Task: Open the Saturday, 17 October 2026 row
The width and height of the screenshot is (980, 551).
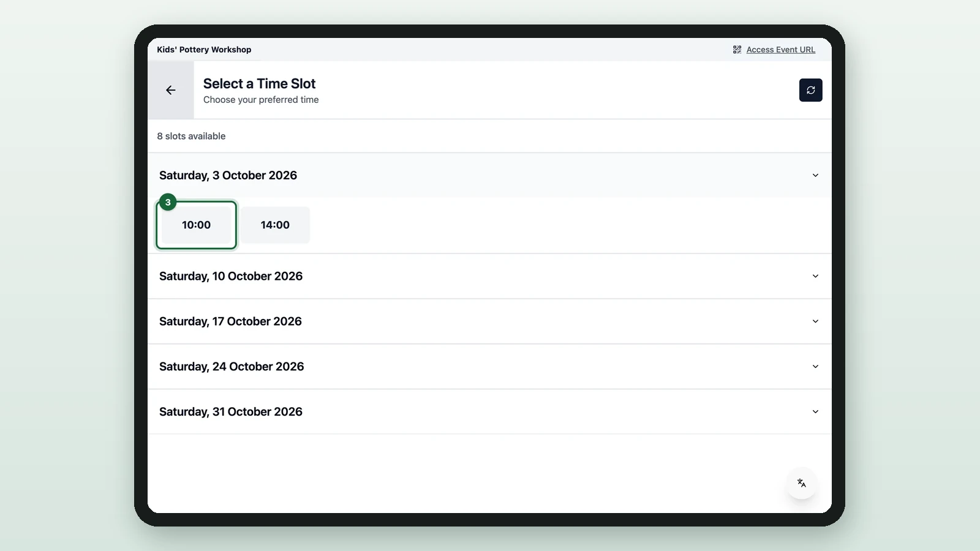Action: (x=489, y=321)
